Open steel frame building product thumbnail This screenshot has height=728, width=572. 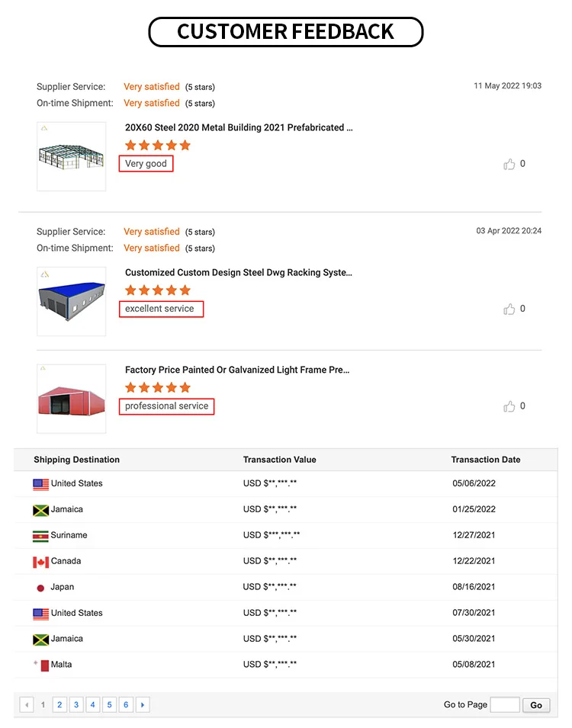coord(71,156)
